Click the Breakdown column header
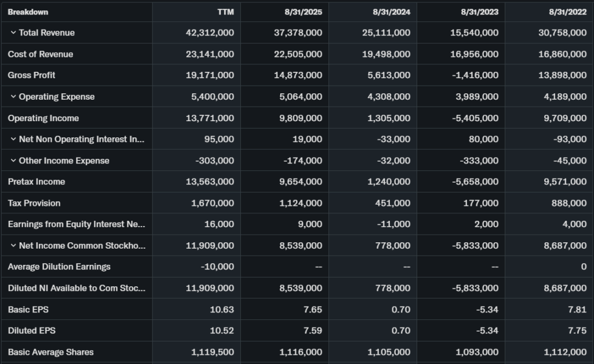This screenshot has width=594, height=364. [28, 12]
